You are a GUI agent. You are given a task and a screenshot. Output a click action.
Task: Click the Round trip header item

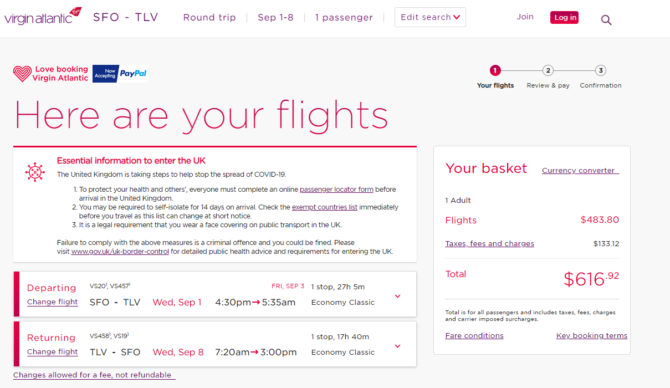click(x=209, y=18)
